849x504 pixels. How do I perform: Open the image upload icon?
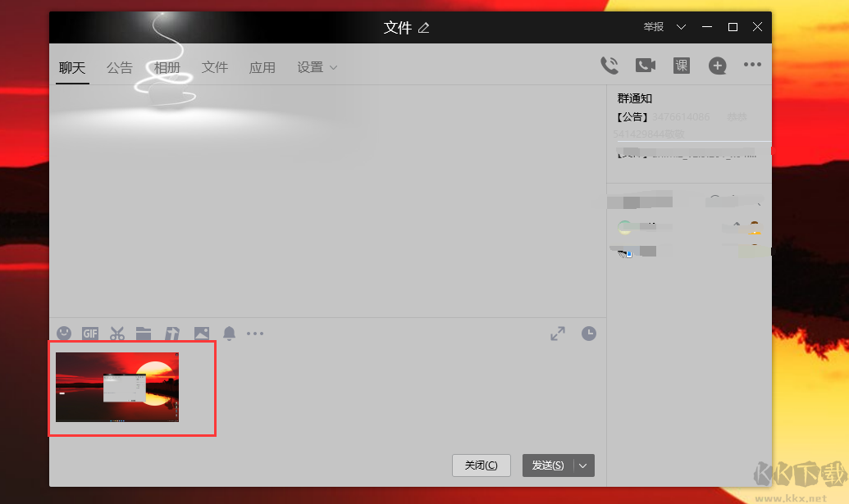coord(201,334)
